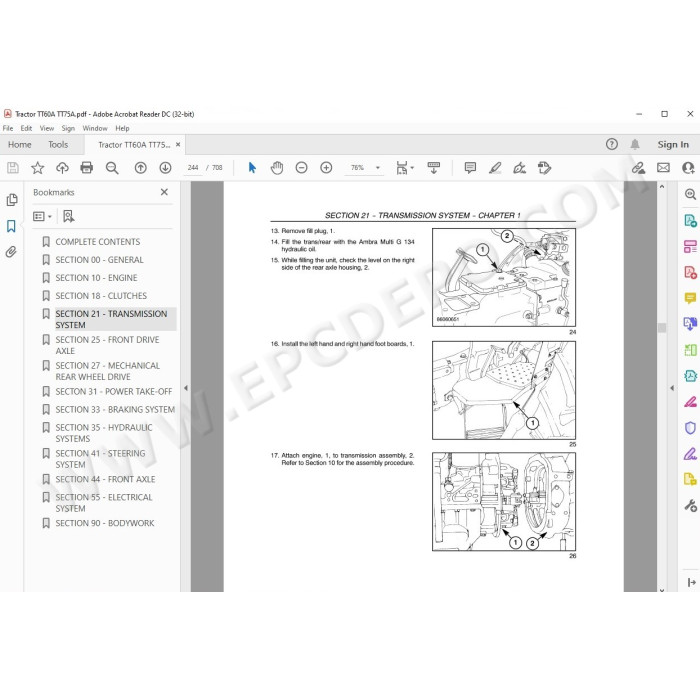The width and height of the screenshot is (700, 700).
Task: Open SECTION 35 - HYDRAULIC SYSTEMS bookmark
Action: pyautogui.click(x=104, y=433)
